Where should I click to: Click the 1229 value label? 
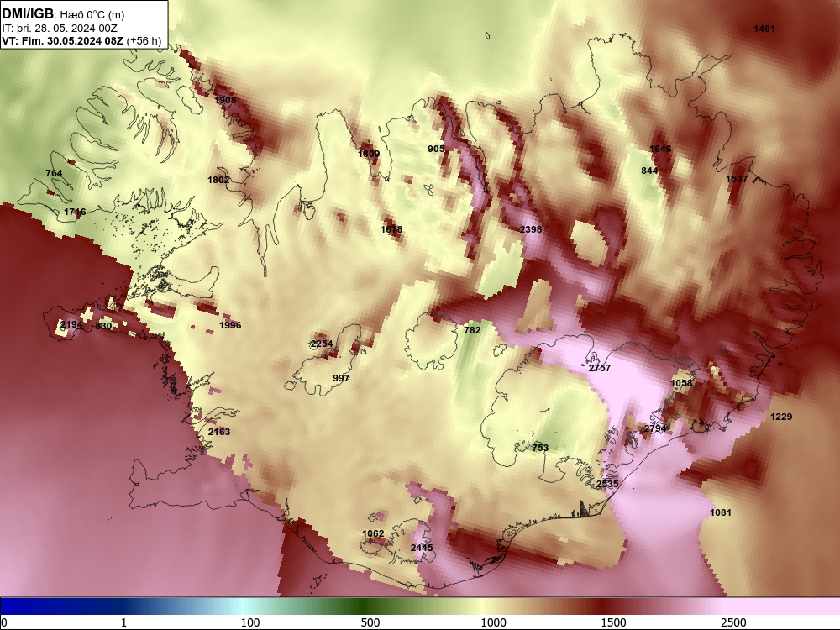(781, 417)
